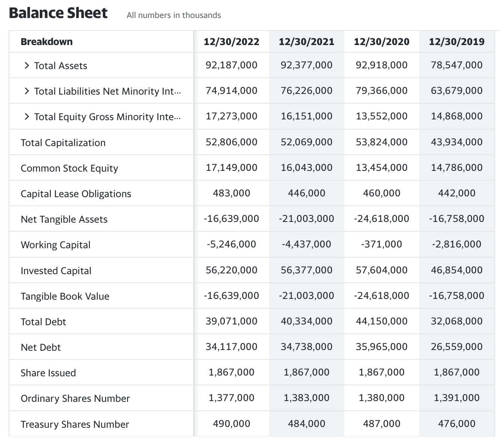Click Working Capital 2022 value -5,246,000
This screenshot has width=500, height=448.
click(x=232, y=244)
